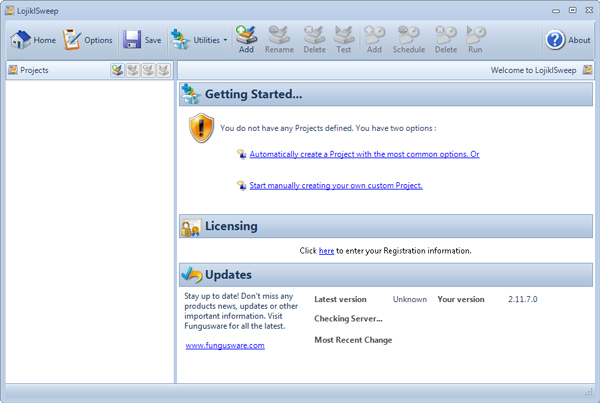Click icon beside the automatic project link
600x403 pixels.
(241, 154)
